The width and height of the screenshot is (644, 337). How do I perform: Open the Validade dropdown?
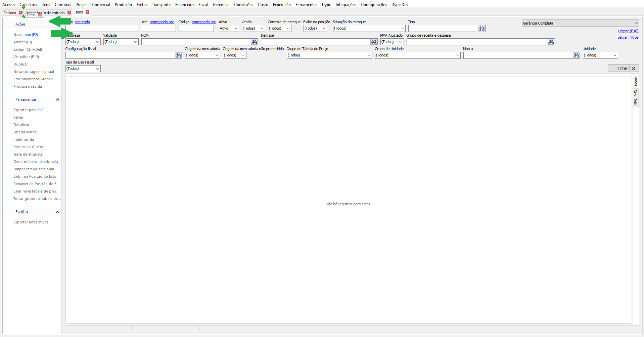pyautogui.click(x=121, y=42)
